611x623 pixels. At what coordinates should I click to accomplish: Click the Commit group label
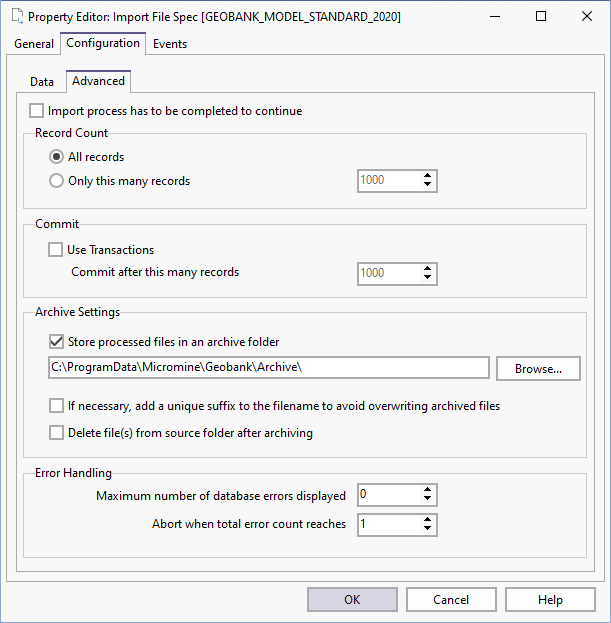[57, 224]
